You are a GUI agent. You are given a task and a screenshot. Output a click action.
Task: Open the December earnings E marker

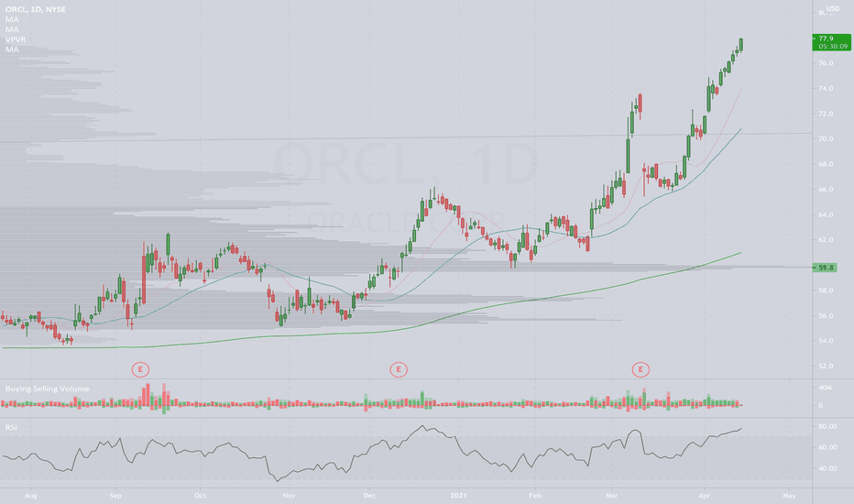399,369
